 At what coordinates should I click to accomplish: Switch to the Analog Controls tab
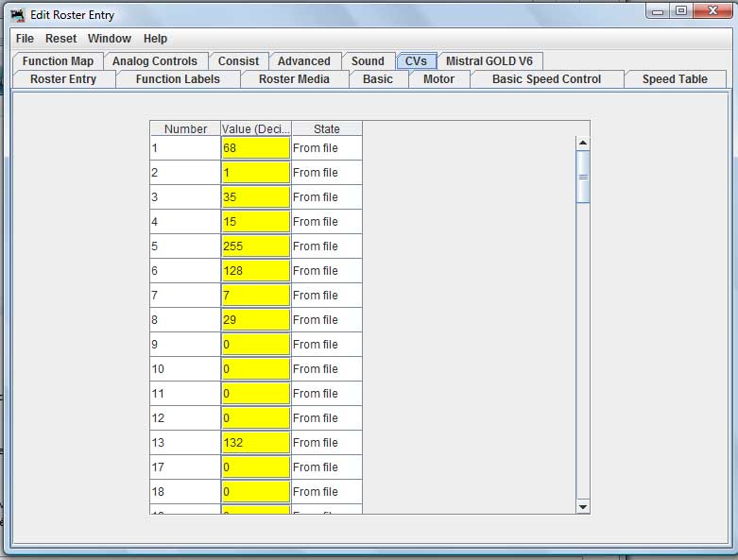[154, 61]
